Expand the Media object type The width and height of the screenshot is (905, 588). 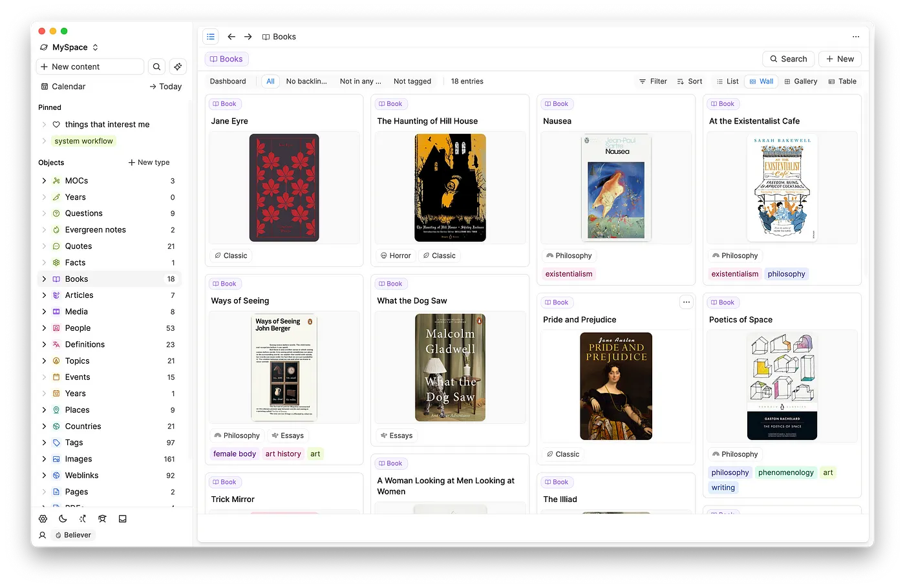click(44, 311)
